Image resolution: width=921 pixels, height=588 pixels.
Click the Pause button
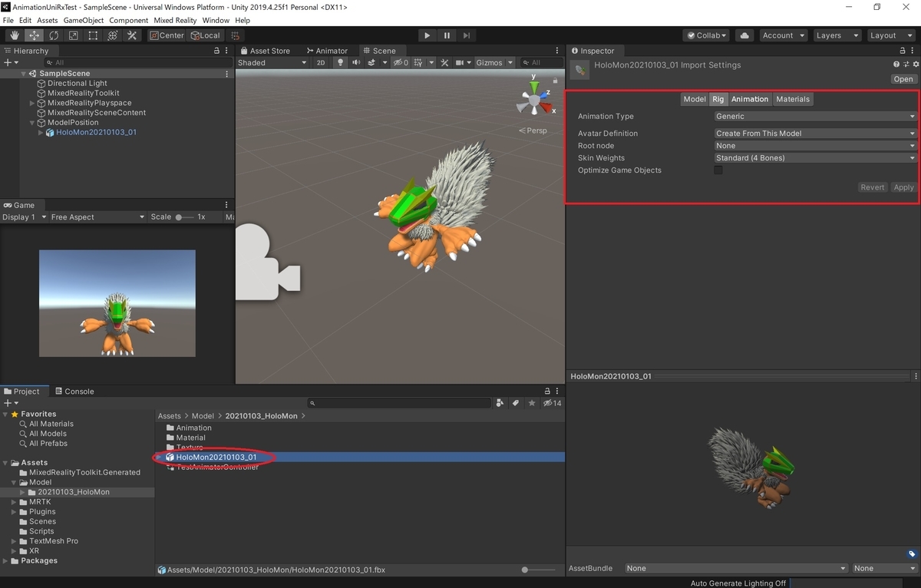pyautogui.click(x=447, y=35)
